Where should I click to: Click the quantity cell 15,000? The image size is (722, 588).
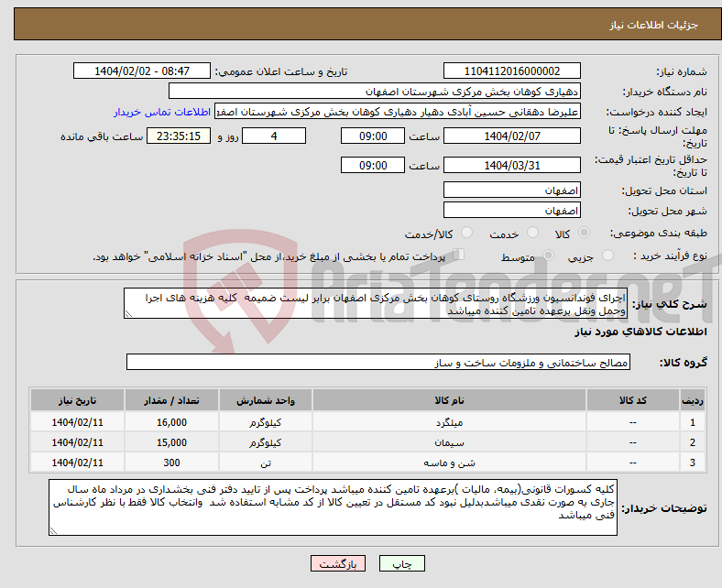(171, 442)
